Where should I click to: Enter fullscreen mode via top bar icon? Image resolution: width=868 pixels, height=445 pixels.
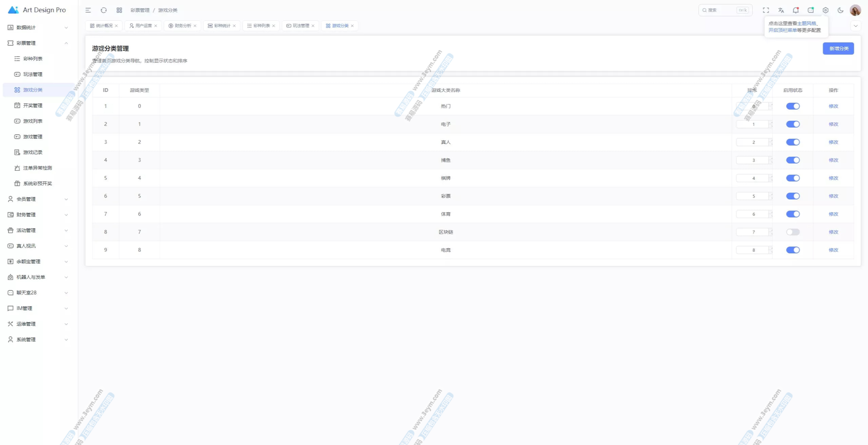(766, 10)
